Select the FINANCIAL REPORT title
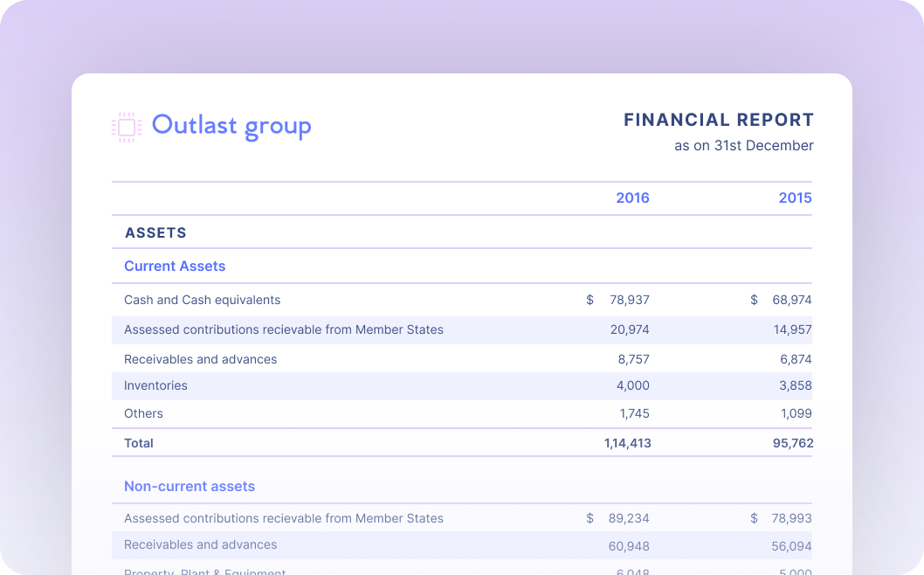 718,120
